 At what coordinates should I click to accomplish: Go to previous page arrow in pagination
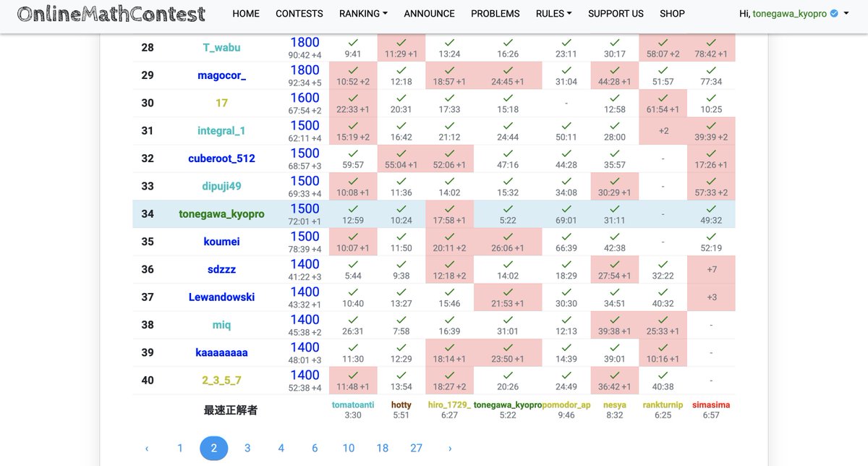(x=147, y=449)
